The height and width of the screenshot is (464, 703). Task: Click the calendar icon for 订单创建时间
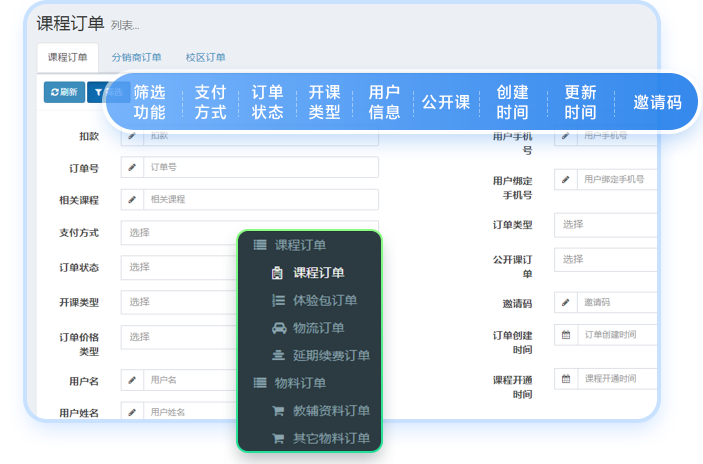coord(566,335)
